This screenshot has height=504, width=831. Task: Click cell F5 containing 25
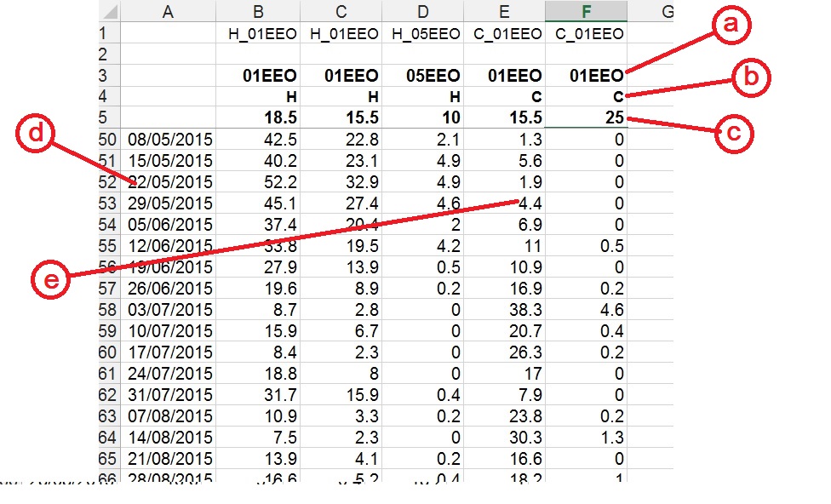tap(586, 117)
